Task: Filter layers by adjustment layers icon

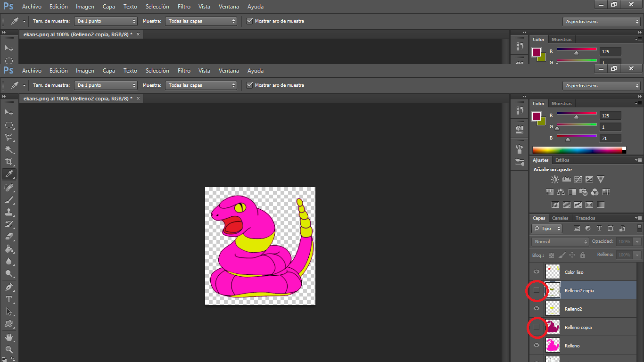Action: [588, 229]
